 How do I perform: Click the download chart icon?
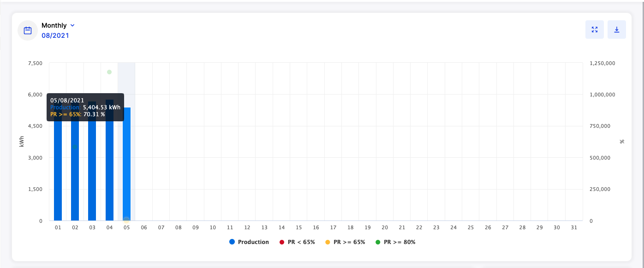click(x=617, y=30)
